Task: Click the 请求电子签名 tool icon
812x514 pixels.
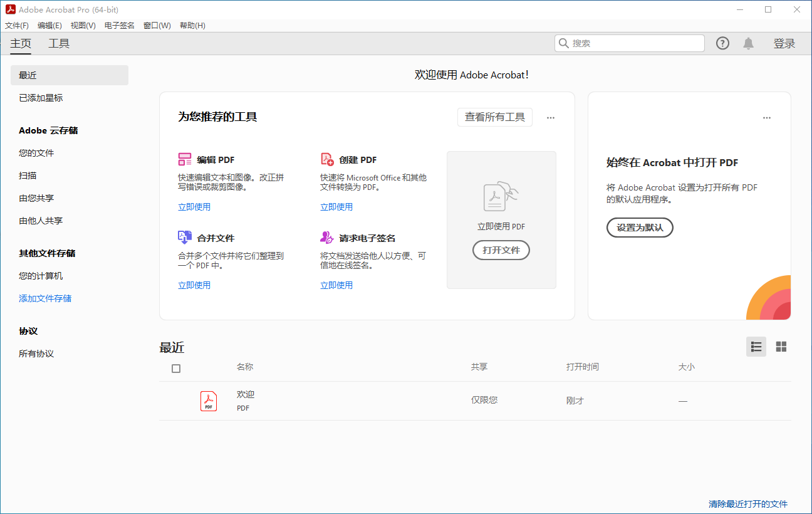Action: point(327,237)
